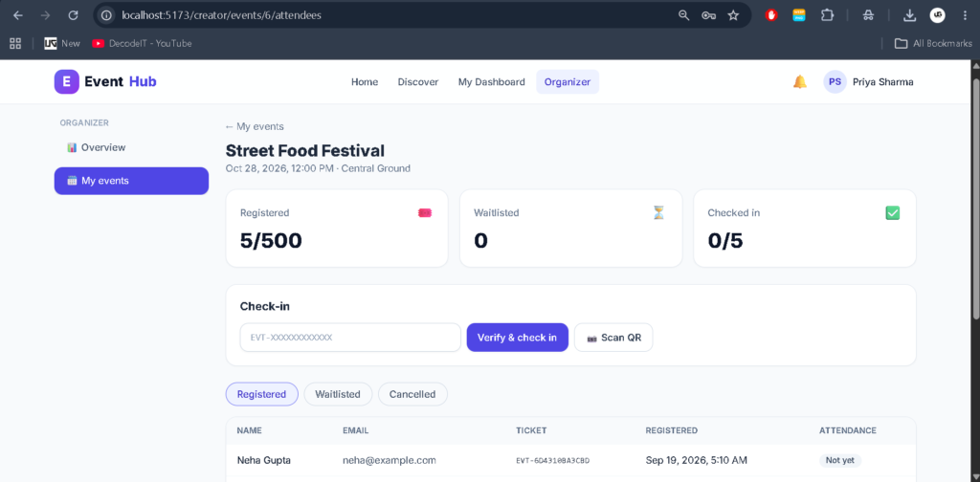
Task: Click the yellow and blue extension icon
Action: pos(799,15)
